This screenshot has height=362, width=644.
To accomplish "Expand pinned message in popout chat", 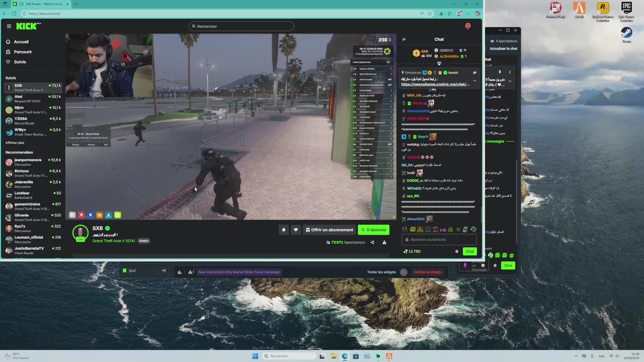I will 510,81.
